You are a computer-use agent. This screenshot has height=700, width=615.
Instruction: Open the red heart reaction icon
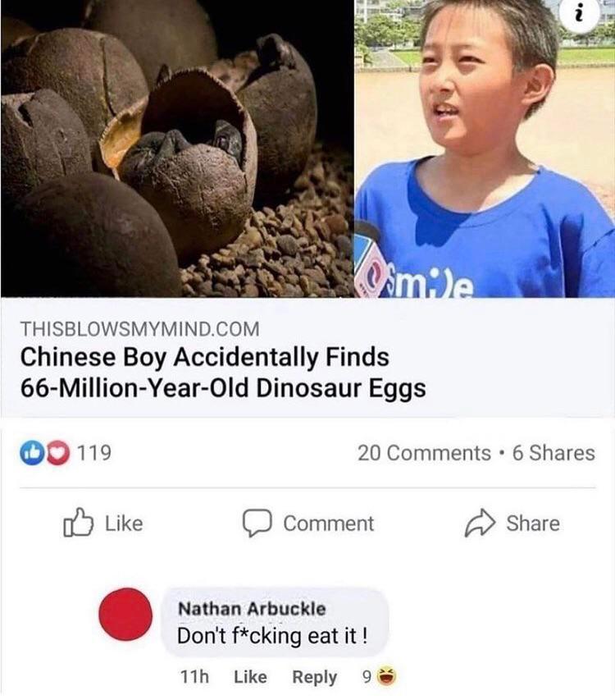(57, 453)
